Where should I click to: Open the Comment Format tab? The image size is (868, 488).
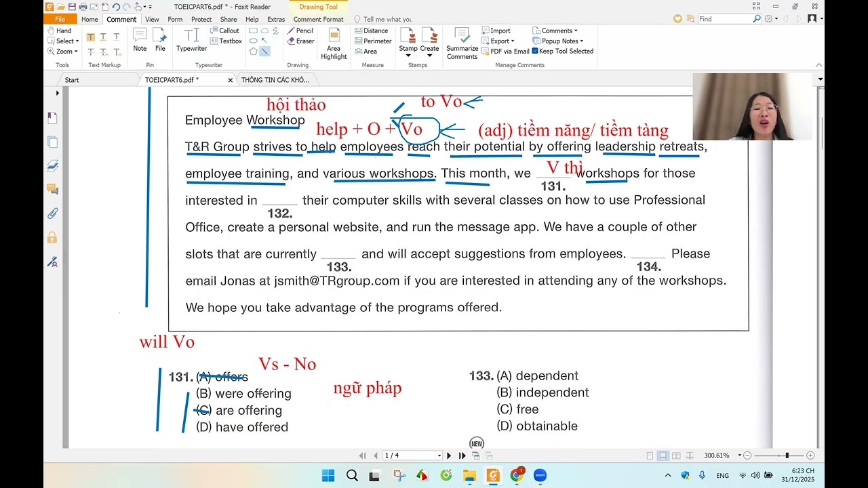[319, 20]
